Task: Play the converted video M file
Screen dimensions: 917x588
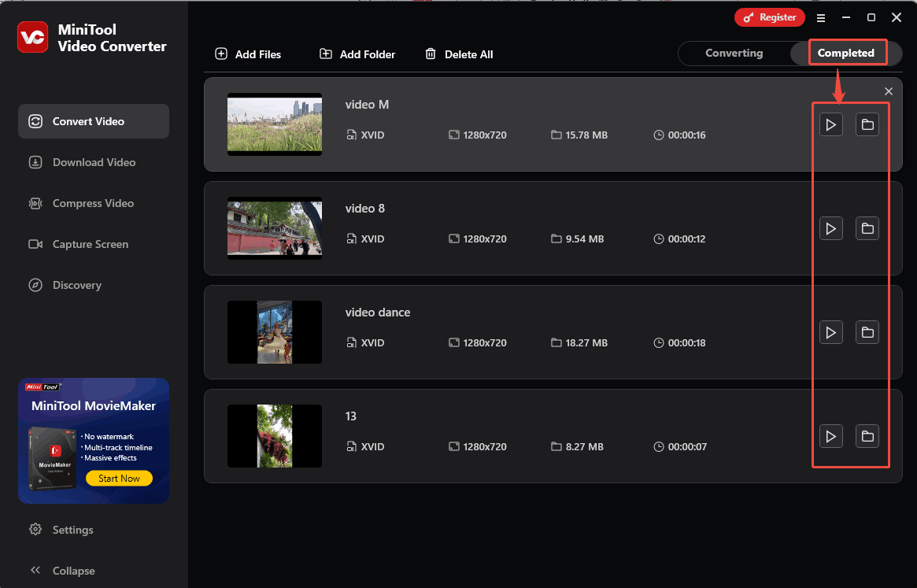Action: coord(830,124)
